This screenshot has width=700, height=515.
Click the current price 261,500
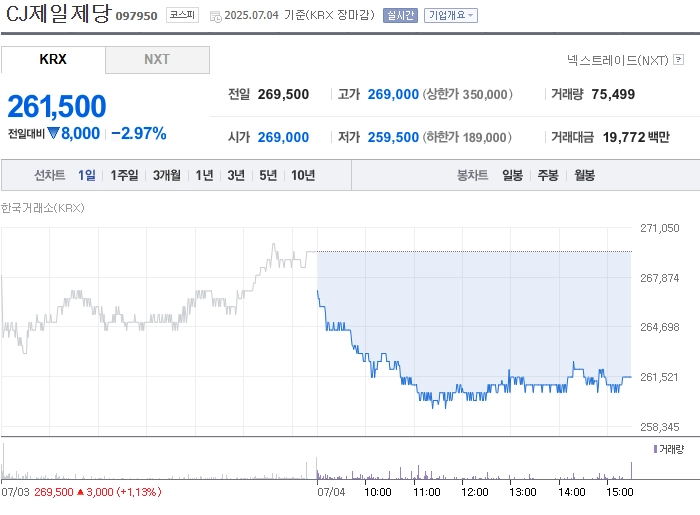tap(57, 106)
